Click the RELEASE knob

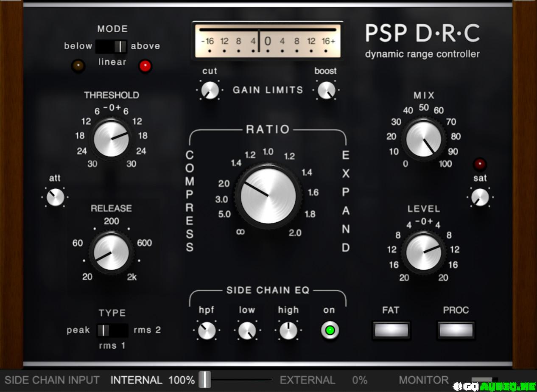point(112,253)
